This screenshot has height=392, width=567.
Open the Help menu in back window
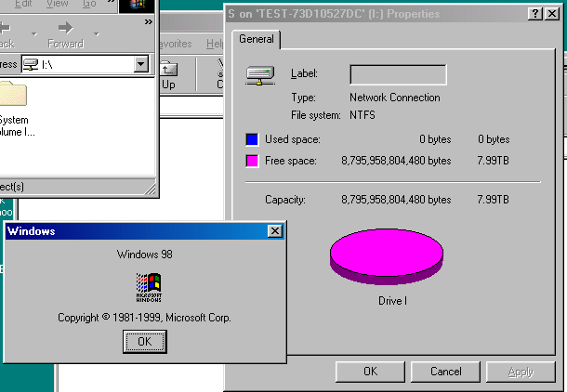pos(215,44)
